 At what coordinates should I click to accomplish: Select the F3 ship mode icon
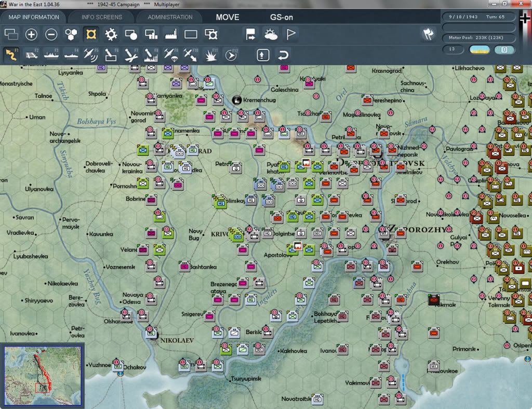coord(51,55)
